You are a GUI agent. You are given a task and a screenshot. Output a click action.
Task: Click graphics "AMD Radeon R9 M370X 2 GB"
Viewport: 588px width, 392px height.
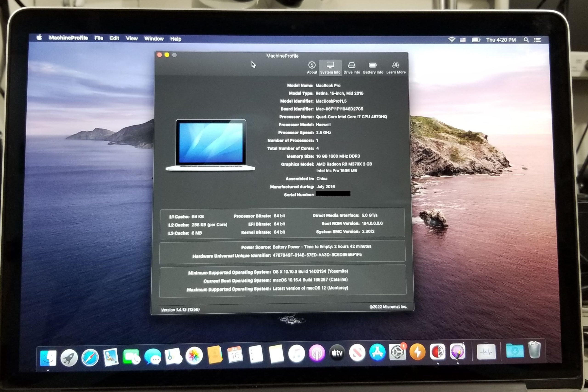click(344, 164)
